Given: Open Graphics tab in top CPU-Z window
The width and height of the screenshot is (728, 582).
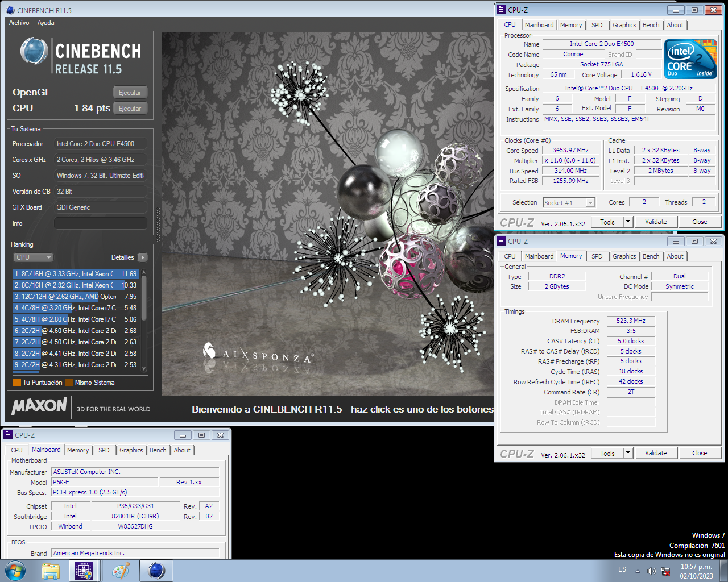Looking at the screenshot, I should 624,25.
